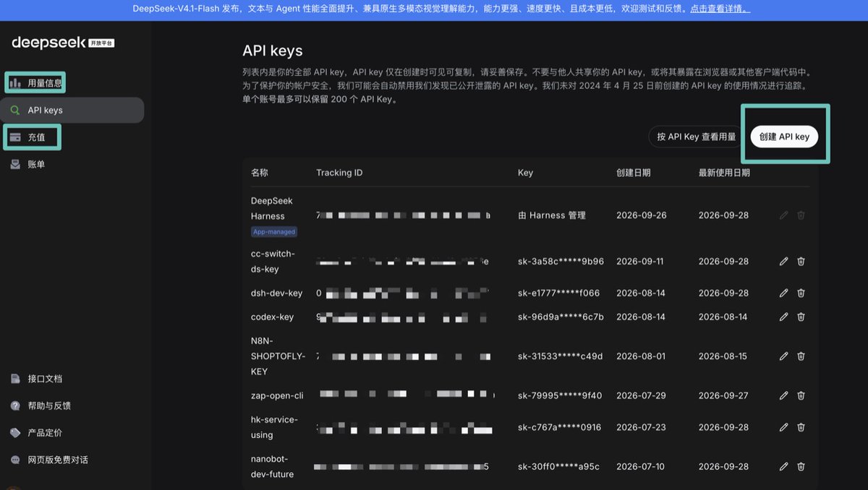This screenshot has width=868, height=490.
Task: Open edit for zap-open-cli key
Action: 783,396
